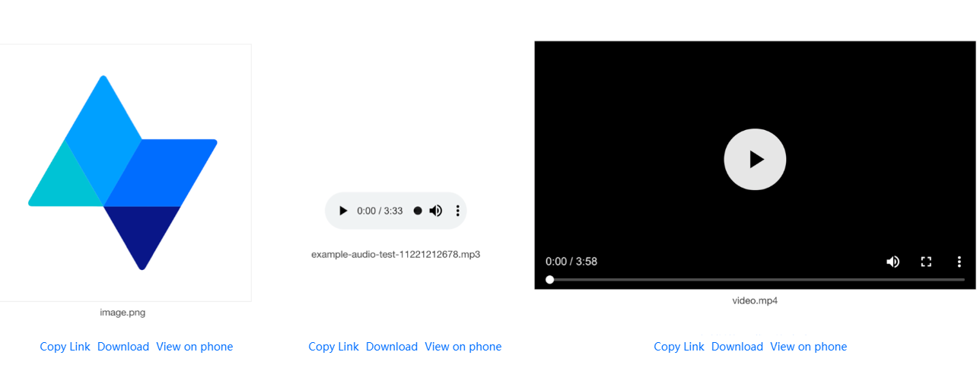Screen dimensions: 980x368
Task: Copy Link for video.mp4
Action: pyautogui.click(x=679, y=347)
